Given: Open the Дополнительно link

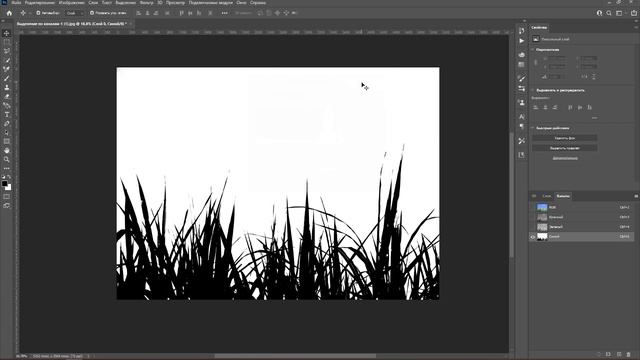Looking at the screenshot, I should click(x=565, y=158).
